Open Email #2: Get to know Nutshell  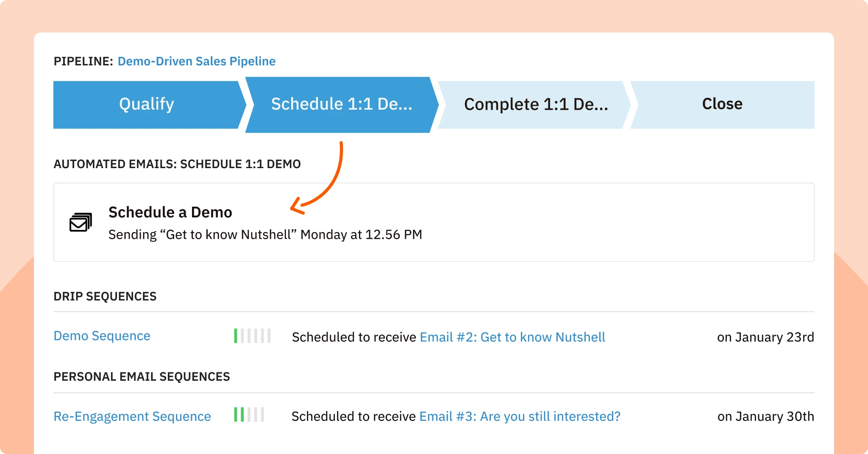pyautogui.click(x=512, y=337)
